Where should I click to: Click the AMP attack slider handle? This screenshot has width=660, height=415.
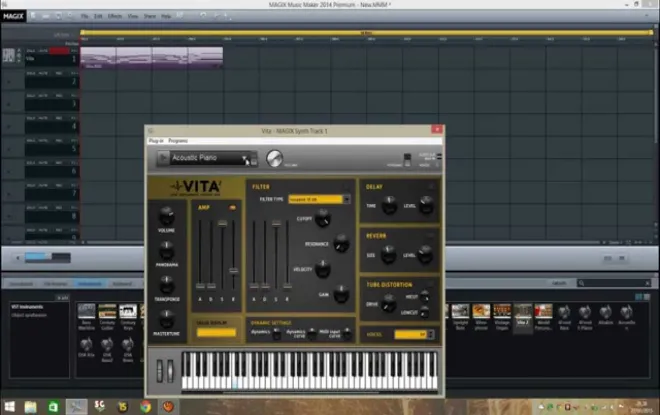[x=200, y=286]
